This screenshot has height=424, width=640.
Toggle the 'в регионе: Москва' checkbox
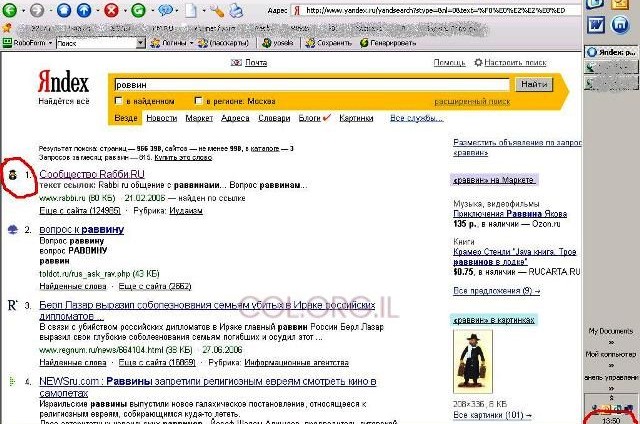tap(198, 100)
